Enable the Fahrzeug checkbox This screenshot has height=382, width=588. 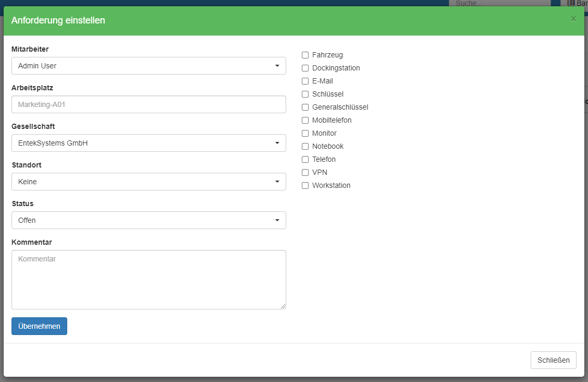pos(305,55)
